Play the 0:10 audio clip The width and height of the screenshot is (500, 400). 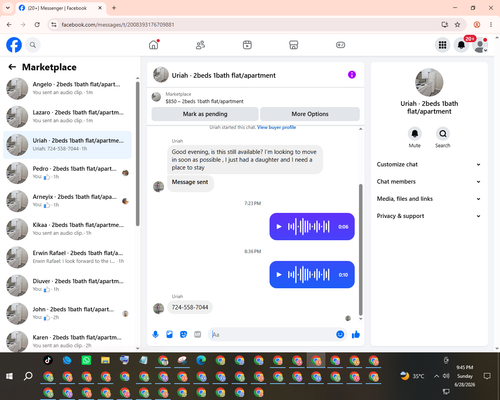pyautogui.click(x=279, y=275)
